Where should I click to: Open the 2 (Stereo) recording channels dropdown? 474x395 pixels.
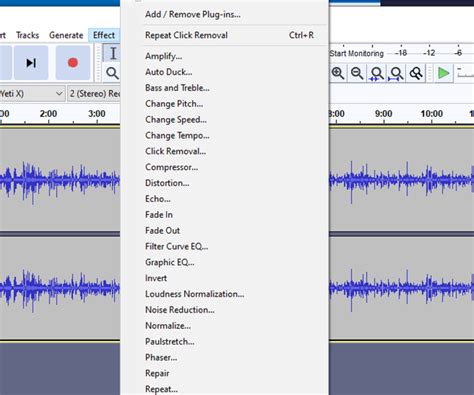tap(94, 94)
